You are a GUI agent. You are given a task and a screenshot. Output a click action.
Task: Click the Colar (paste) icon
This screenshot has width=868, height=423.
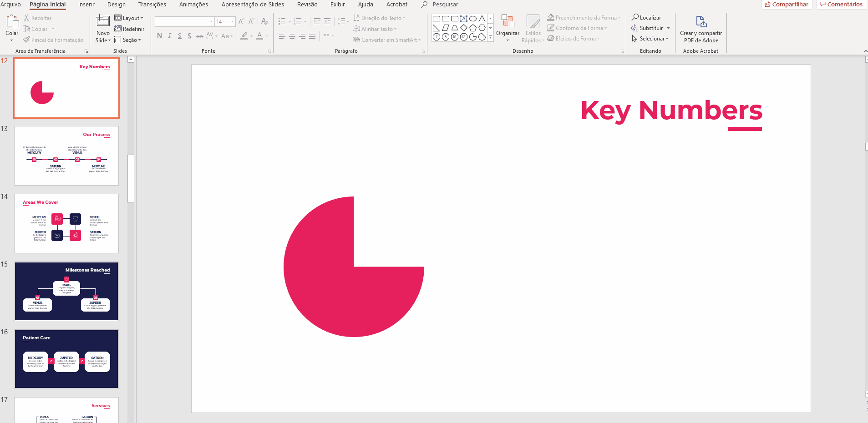[12, 22]
